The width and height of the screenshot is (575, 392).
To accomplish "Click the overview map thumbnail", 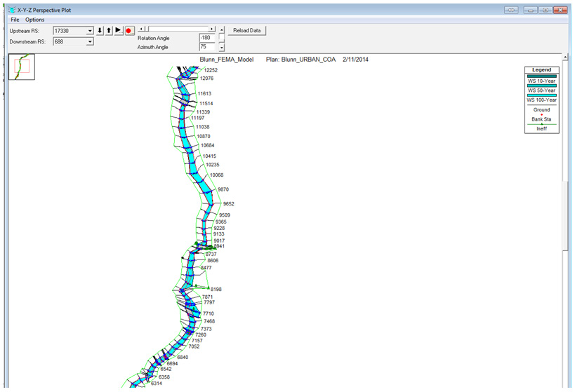I will pos(21,66).
